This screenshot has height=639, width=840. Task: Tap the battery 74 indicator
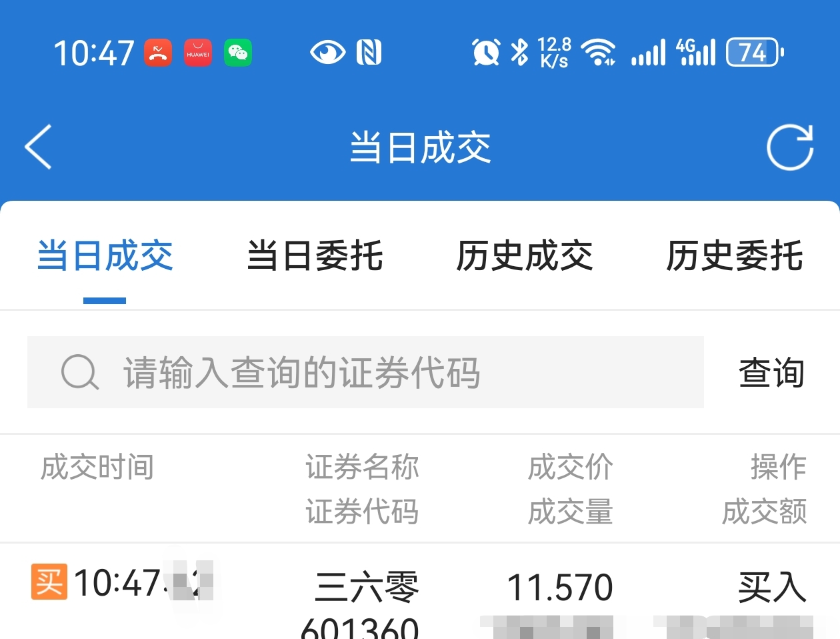[x=755, y=52]
